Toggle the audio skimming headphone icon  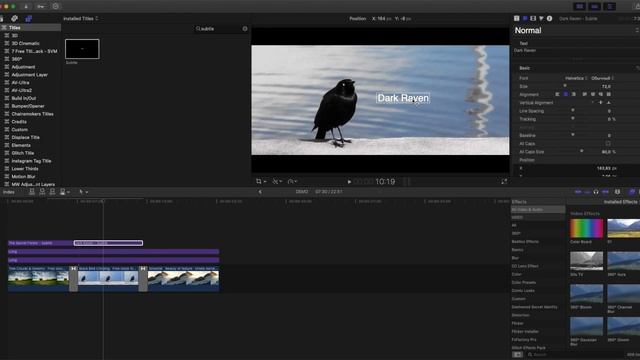[596, 192]
